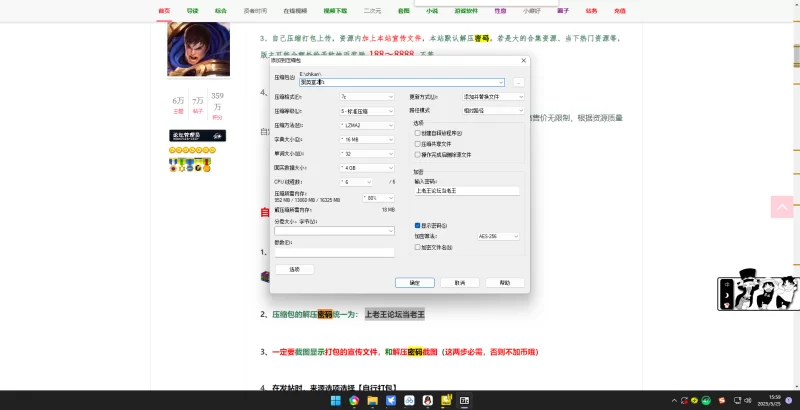The width and height of the screenshot is (800, 410).
Task: Toggle 压缩共享文件 checkbox
Action: coord(417,144)
